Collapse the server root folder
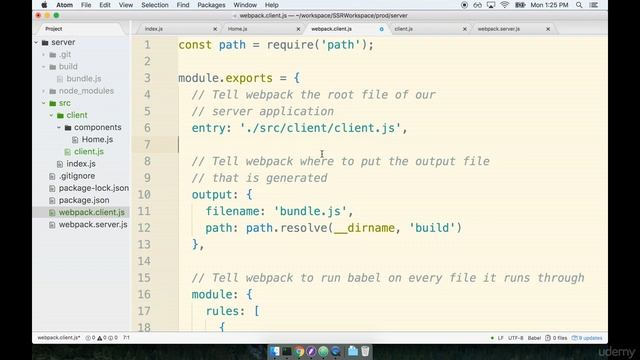 click(36, 42)
